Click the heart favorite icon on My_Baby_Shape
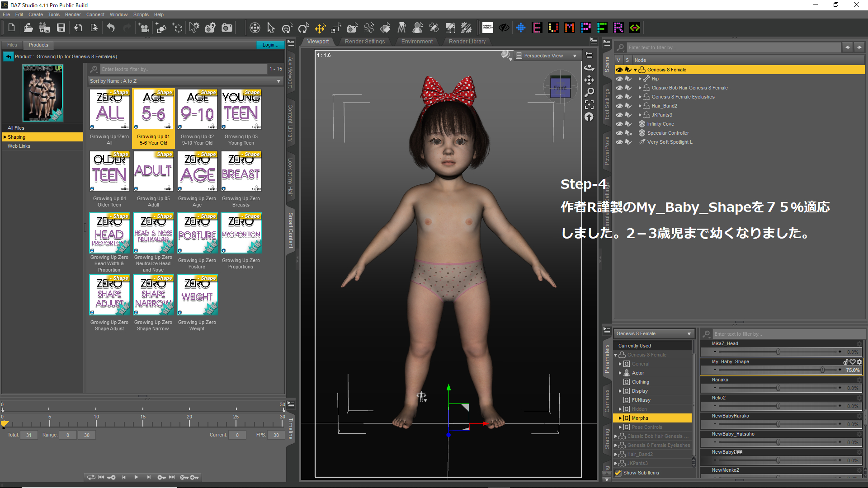This screenshot has width=868, height=488. (x=853, y=362)
